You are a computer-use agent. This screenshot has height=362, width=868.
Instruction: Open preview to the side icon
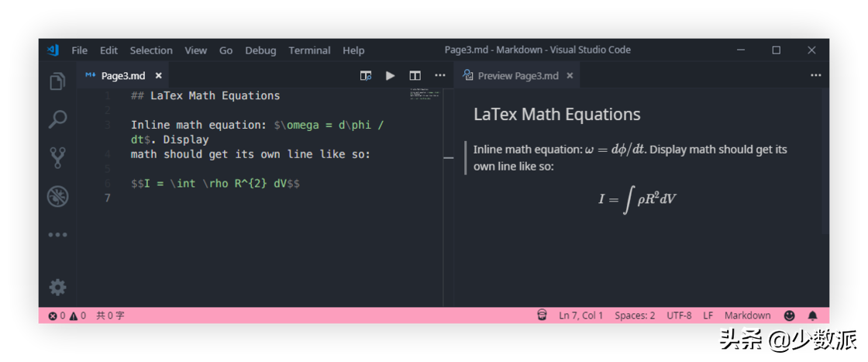pyautogui.click(x=365, y=76)
